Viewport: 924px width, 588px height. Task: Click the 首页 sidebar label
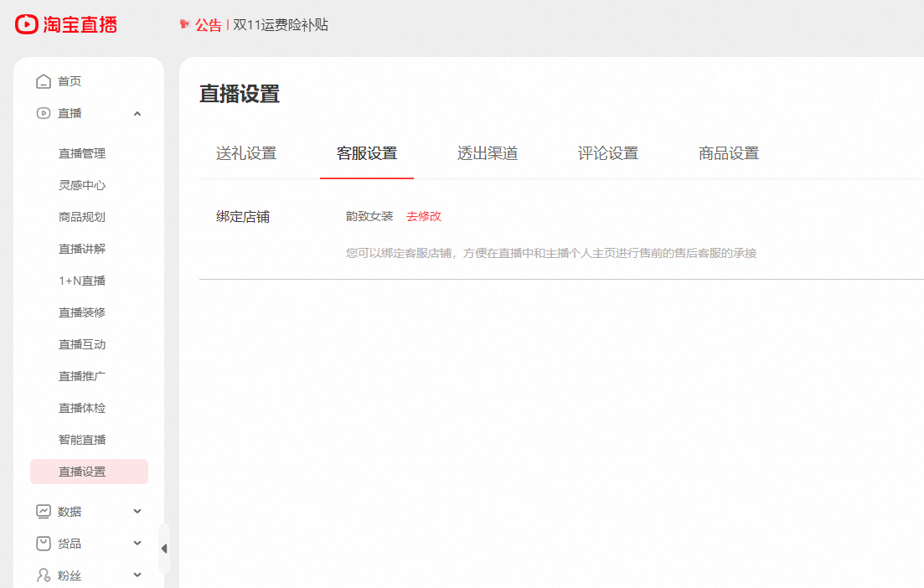[70, 81]
